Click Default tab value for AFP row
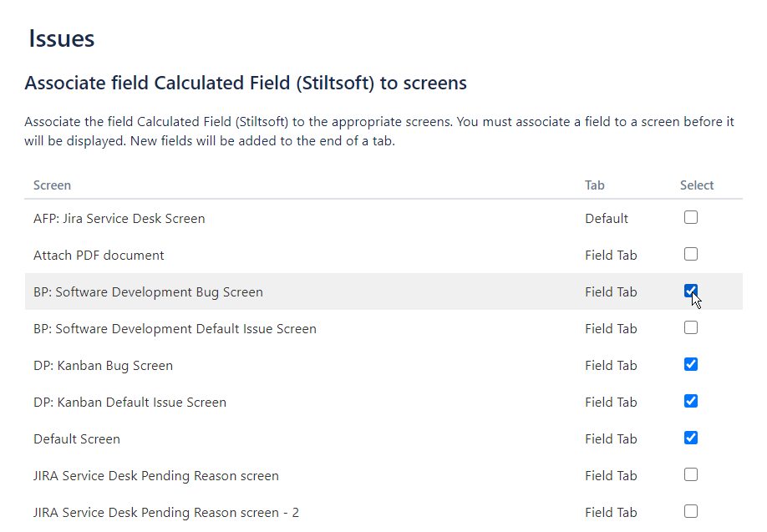 [x=606, y=219]
